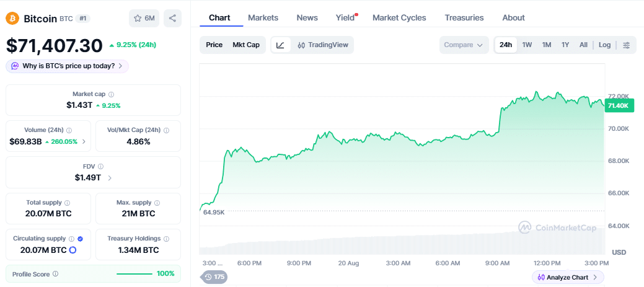The image size is (644, 287).
Task: Select the 24h time range
Action: point(506,45)
